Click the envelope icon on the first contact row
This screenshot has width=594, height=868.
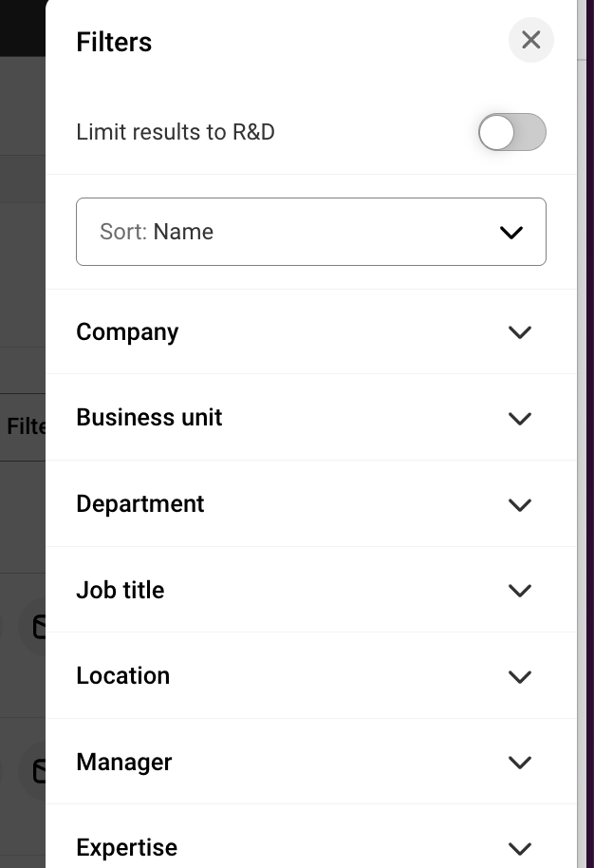[38, 627]
